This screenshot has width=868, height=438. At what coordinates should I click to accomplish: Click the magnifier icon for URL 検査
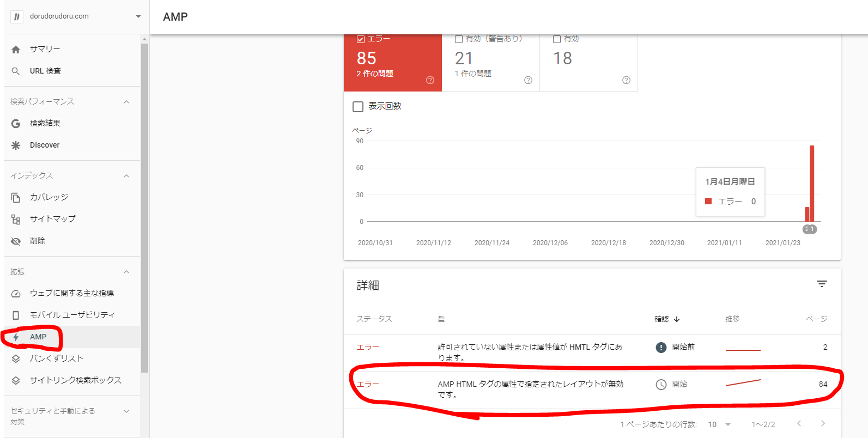click(16, 71)
